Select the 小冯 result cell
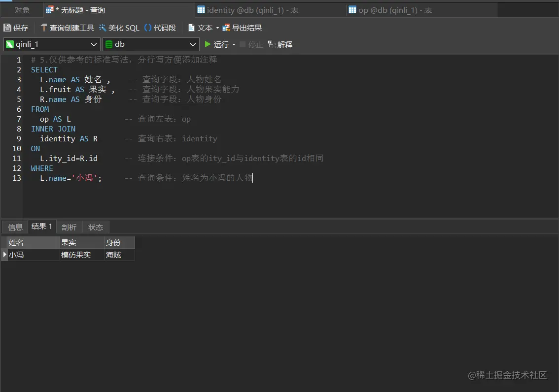Viewport: 559px width, 392px height. (34, 255)
